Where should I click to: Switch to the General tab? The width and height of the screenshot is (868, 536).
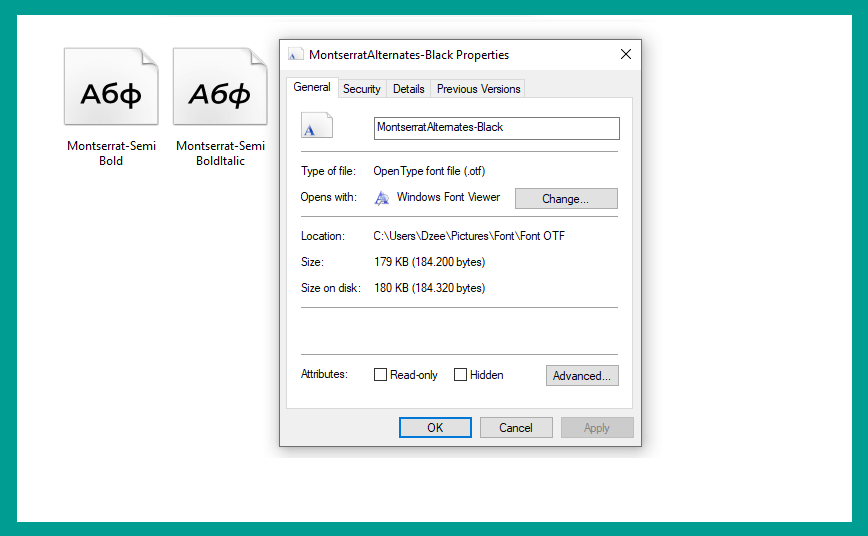(312, 87)
